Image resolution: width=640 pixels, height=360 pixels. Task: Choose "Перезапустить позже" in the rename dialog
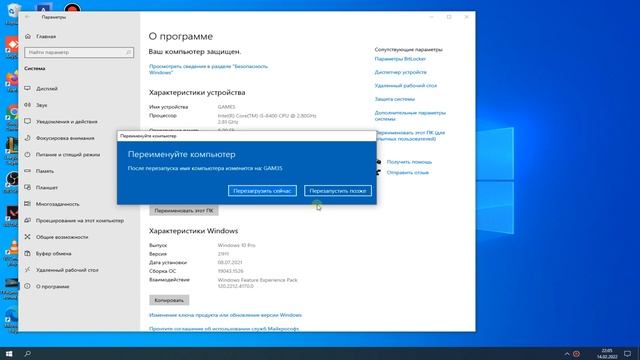(x=338, y=191)
